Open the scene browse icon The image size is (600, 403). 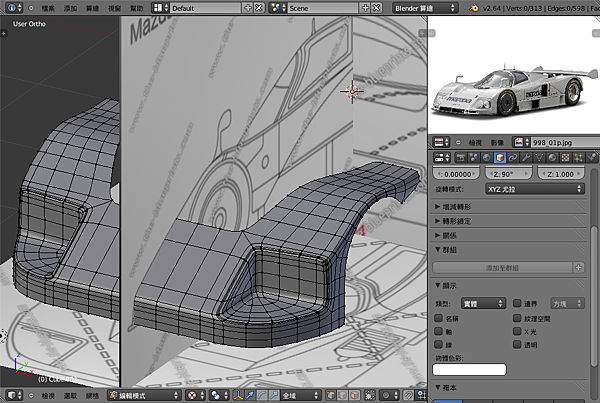pyautogui.click(x=277, y=8)
